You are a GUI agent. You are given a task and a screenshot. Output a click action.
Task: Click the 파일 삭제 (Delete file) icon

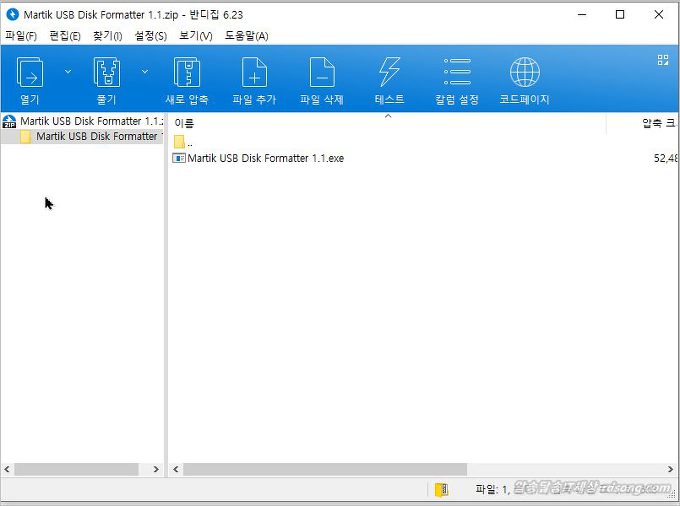(321, 73)
